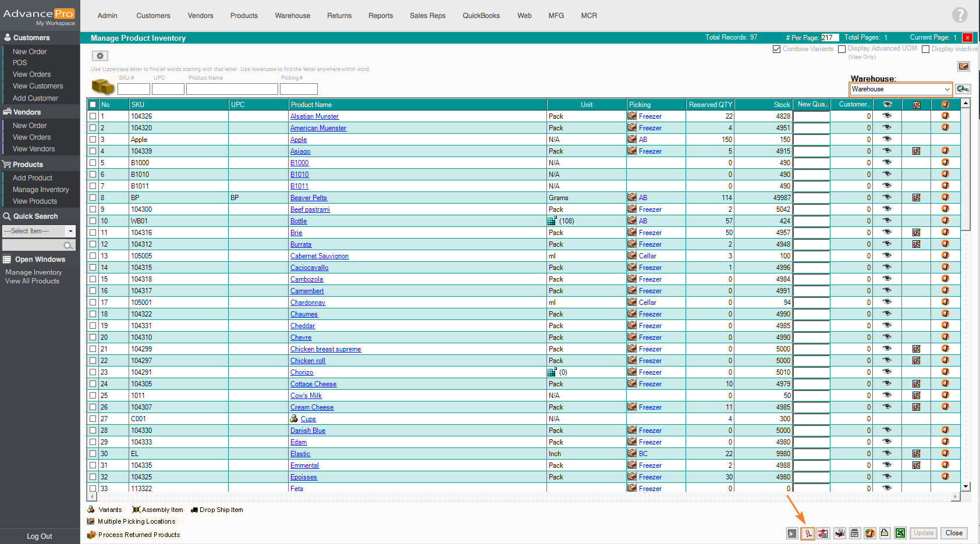The width and height of the screenshot is (980, 544).
Task: Enable the Display Advanced UOM checkbox
Action: point(841,49)
